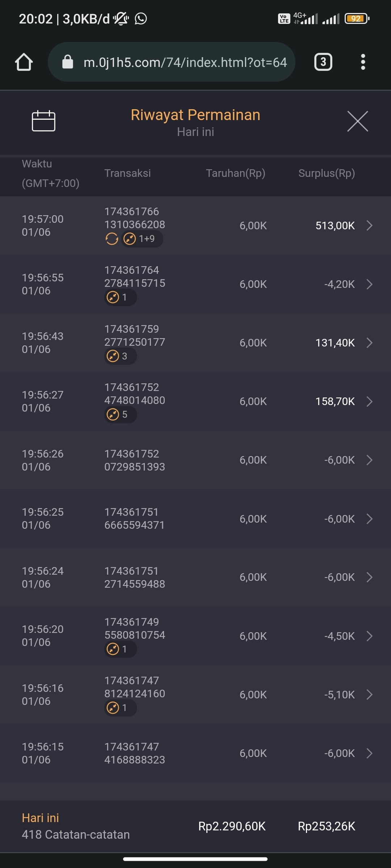Select the Surplus(Rp) column header
The width and height of the screenshot is (391, 868).
tap(327, 173)
